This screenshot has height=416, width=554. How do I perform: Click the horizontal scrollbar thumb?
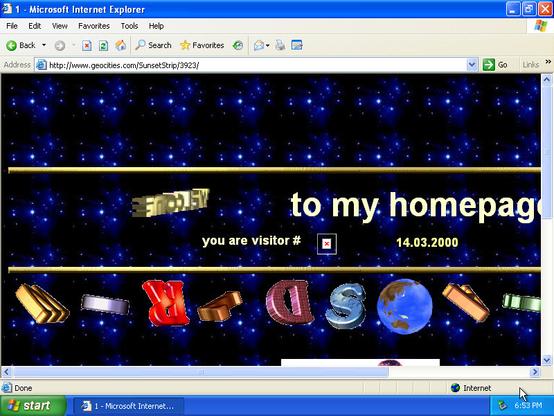(201, 372)
